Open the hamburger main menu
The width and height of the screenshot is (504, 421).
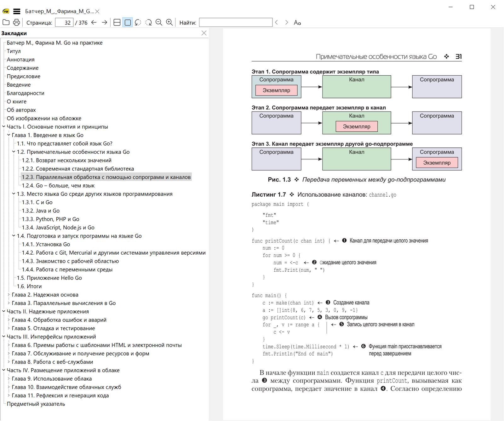[17, 11]
